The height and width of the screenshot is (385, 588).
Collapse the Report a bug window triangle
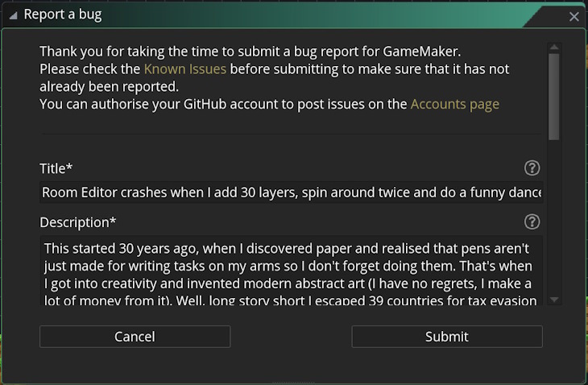coord(13,15)
